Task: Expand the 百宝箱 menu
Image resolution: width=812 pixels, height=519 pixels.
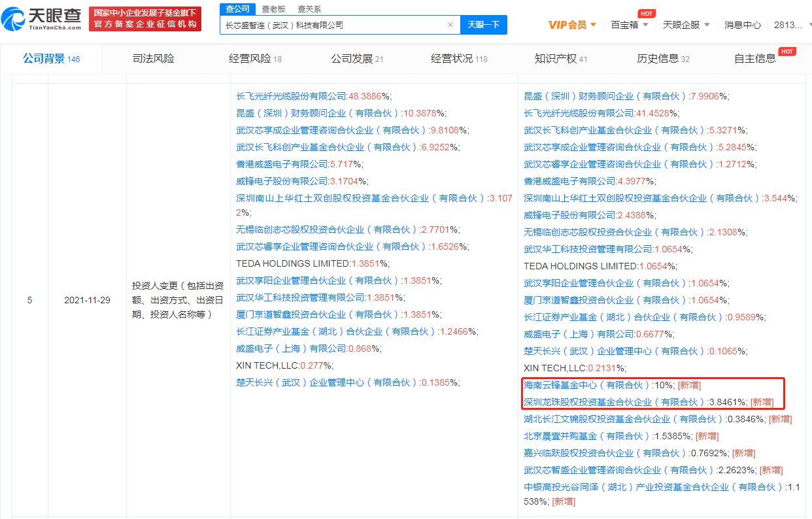Action: [630, 25]
